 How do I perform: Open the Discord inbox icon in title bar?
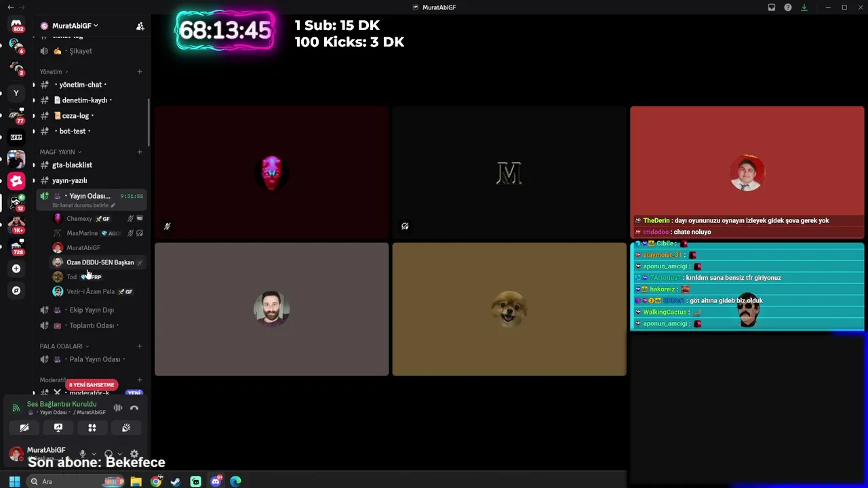772,7
